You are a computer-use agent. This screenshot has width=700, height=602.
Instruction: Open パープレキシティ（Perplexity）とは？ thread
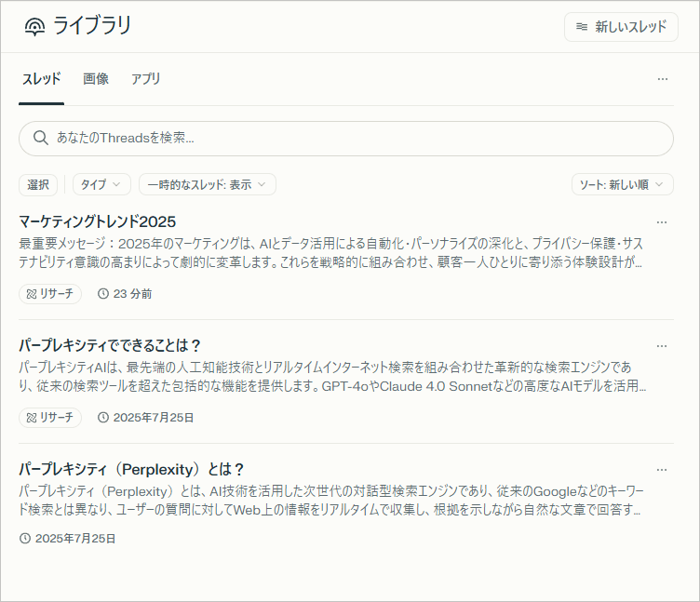coord(131,469)
